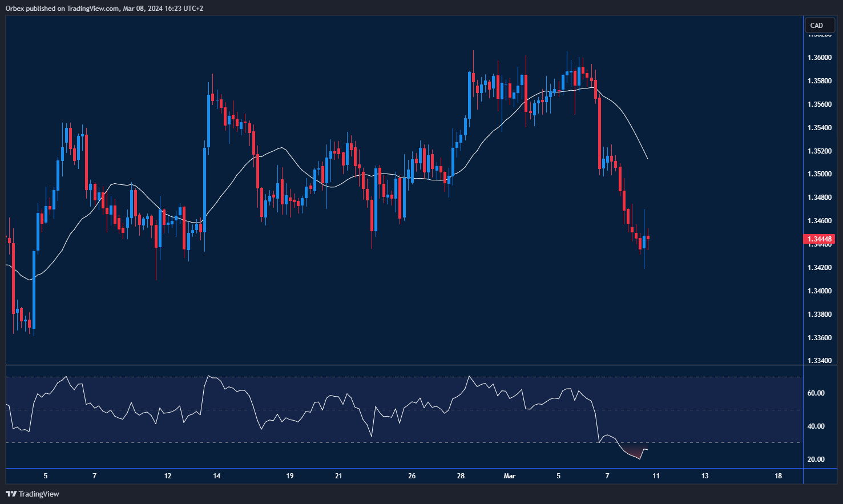The width and height of the screenshot is (843, 504).
Task: Click the right end of moving average line
Action: click(647, 158)
